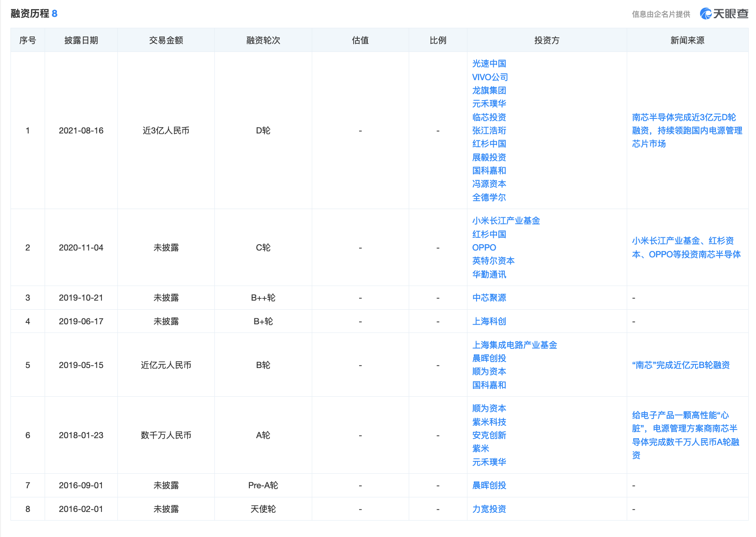Open 上海科创 investor link
The height and width of the screenshot is (537, 756).
489,321
